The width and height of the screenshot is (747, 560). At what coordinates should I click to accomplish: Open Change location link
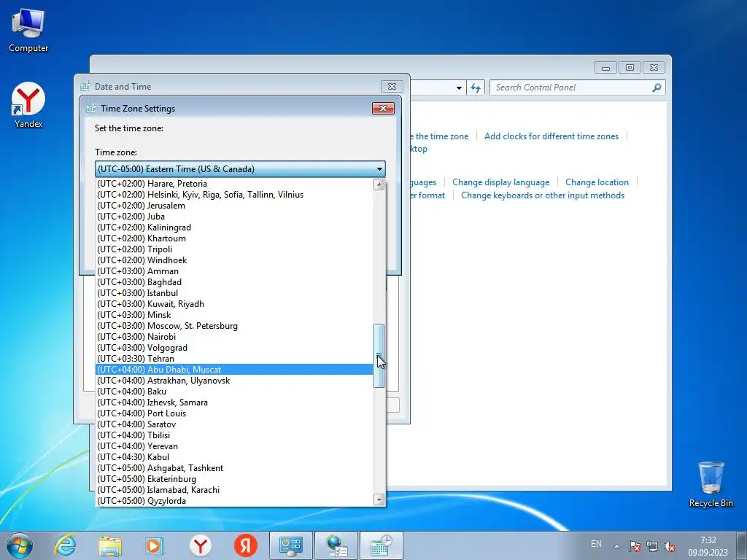click(597, 182)
